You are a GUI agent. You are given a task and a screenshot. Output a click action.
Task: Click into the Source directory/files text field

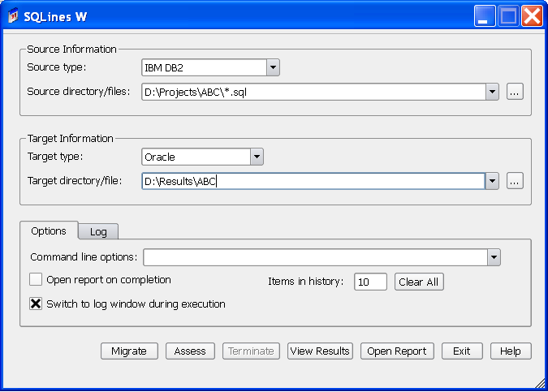click(x=314, y=92)
